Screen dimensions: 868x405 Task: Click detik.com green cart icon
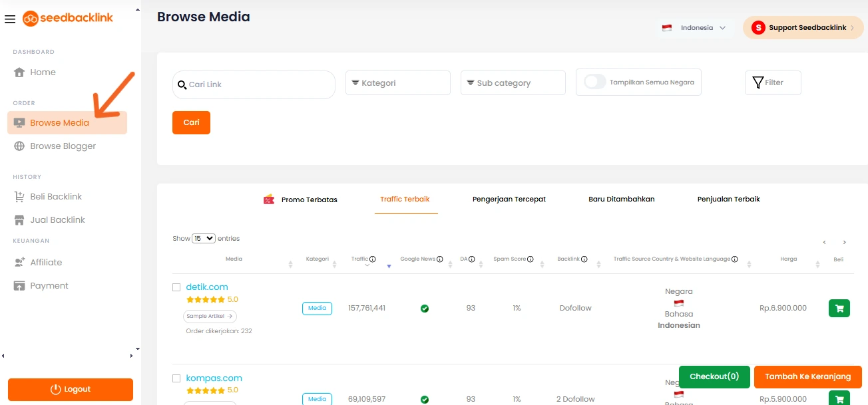click(x=839, y=308)
